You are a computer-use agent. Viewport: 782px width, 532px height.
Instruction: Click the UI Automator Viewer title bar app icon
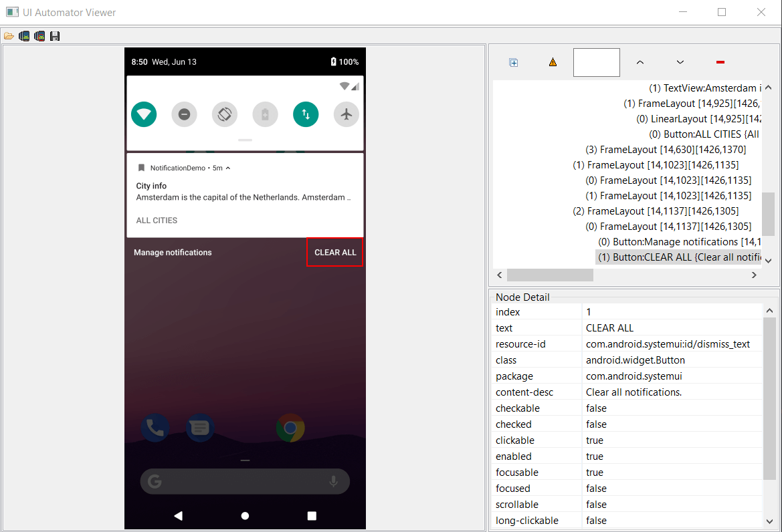pos(12,12)
